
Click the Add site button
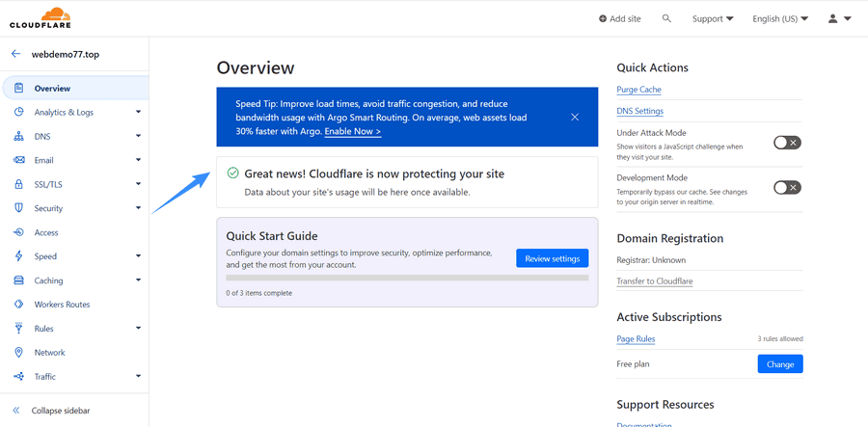click(x=619, y=19)
